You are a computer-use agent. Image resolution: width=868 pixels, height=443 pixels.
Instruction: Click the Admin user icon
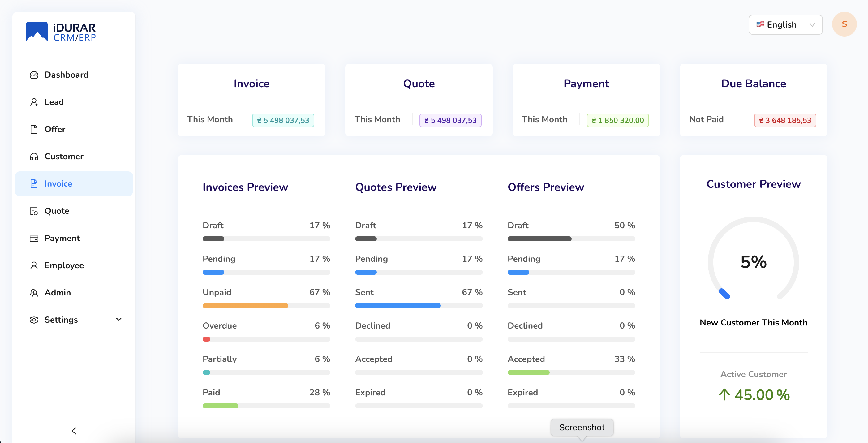click(34, 292)
